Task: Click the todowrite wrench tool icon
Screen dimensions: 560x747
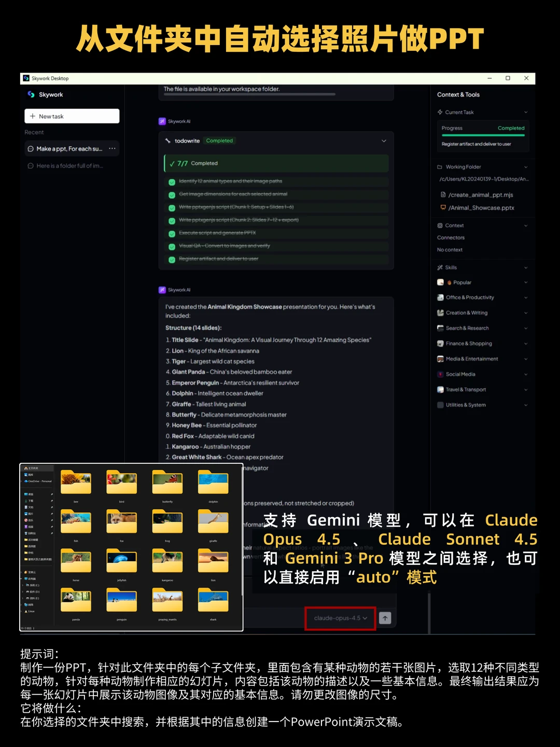Action: pos(168,141)
